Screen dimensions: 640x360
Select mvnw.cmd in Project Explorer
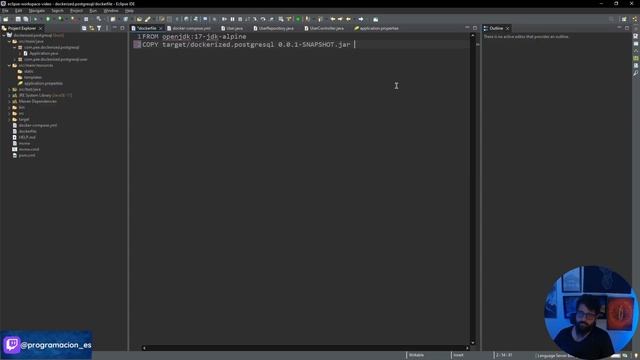29,149
